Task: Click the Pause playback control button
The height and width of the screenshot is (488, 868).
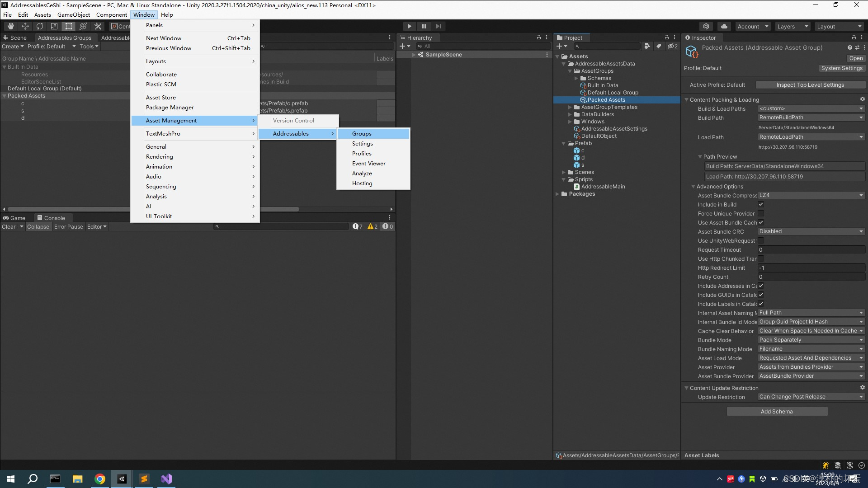Action: click(x=425, y=26)
